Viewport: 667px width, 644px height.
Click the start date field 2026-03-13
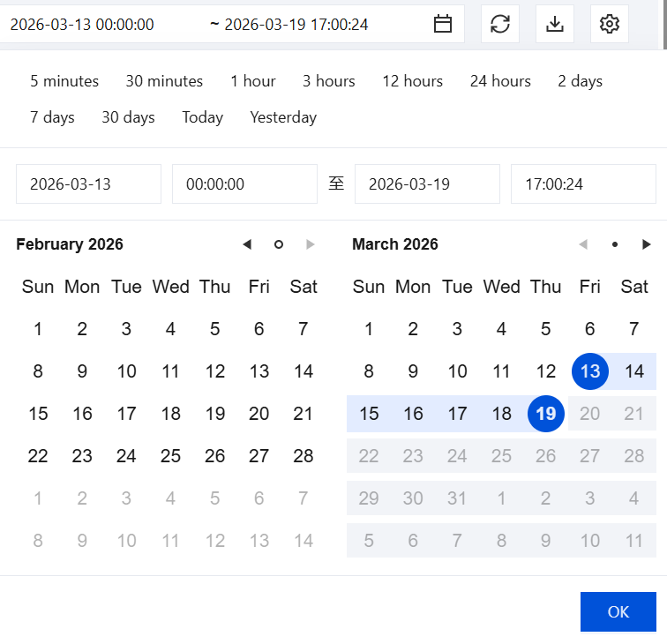tap(88, 184)
